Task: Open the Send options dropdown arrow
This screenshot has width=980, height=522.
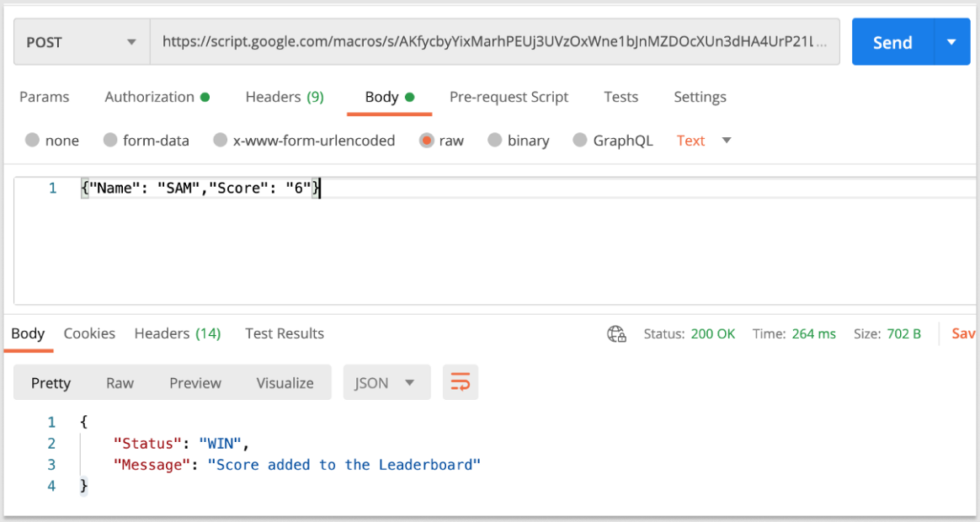Action: [x=952, y=42]
